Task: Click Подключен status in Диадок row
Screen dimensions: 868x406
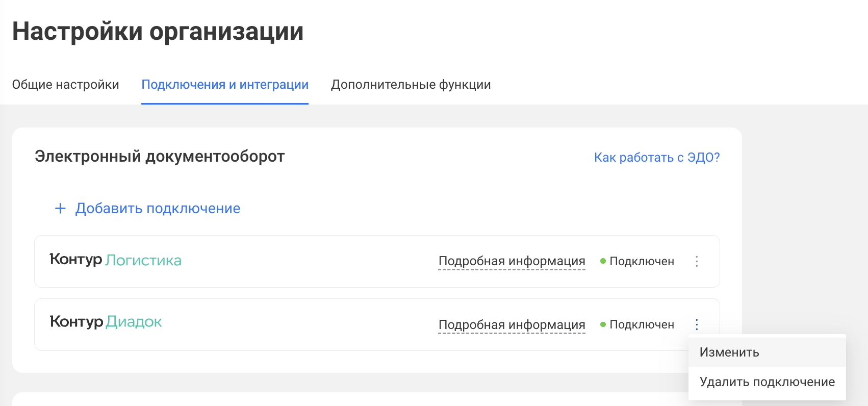Action: click(x=637, y=324)
